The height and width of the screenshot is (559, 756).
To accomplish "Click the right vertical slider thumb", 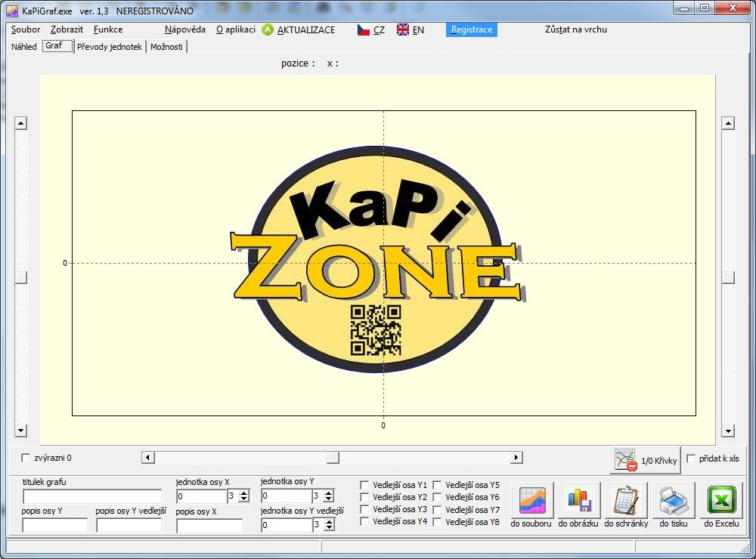I will point(728,277).
